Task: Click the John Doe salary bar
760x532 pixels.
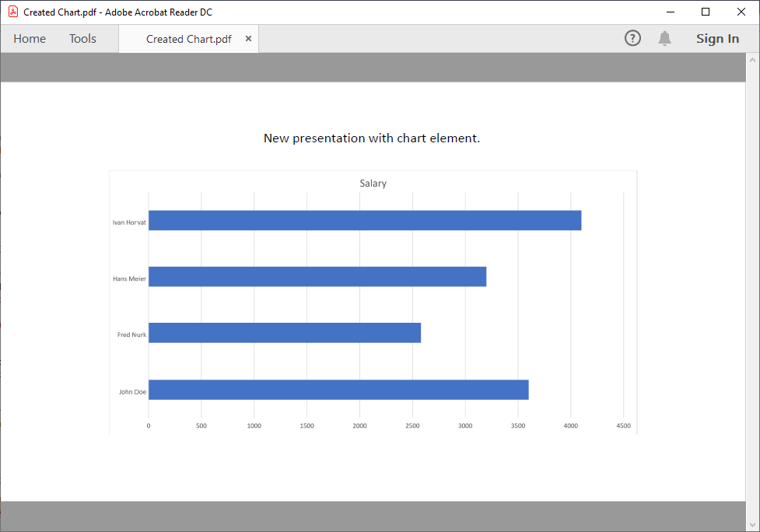Action: 338,390
